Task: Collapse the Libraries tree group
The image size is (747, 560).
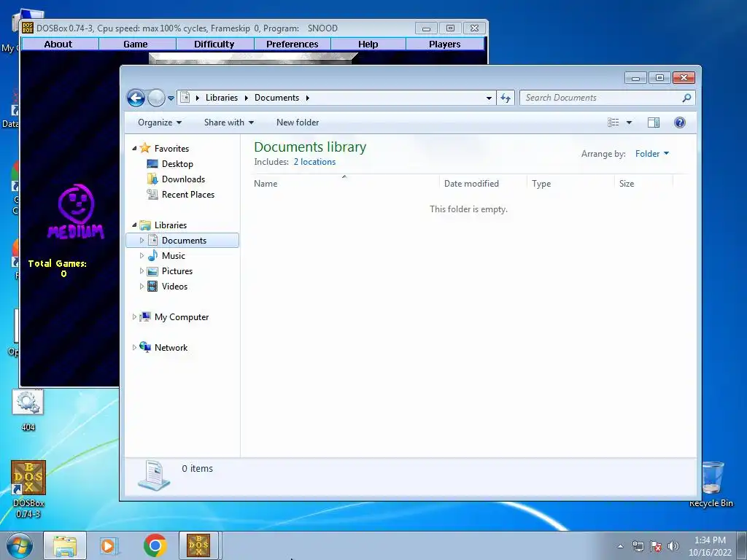Action: point(134,225)
